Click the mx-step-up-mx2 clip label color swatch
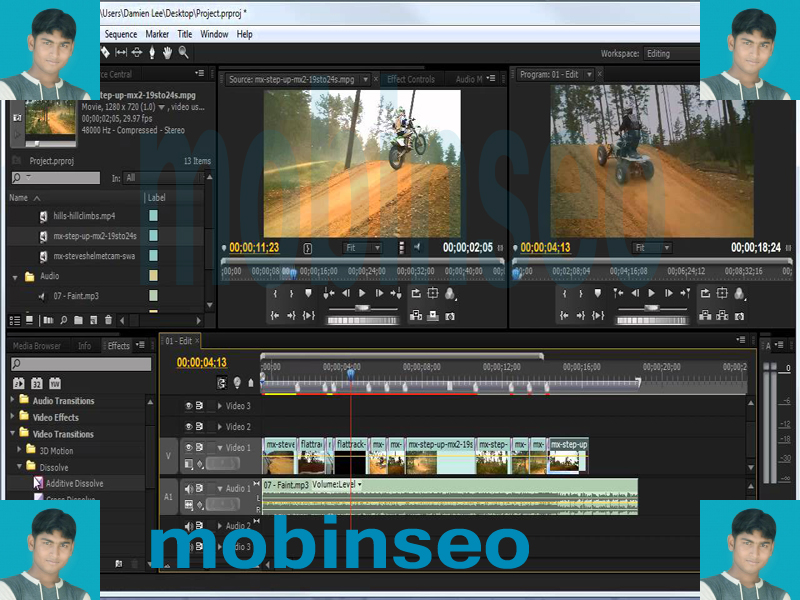Image resolution: width=800 pixels, height=600 pixels. coord(153,236)
